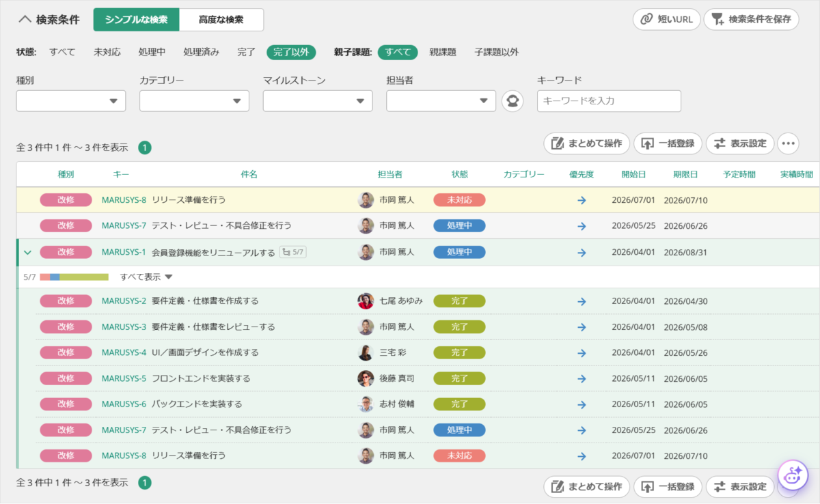
Task: Select 親課題 filter option
Action: pyautogui.click(x=443, y=52)
